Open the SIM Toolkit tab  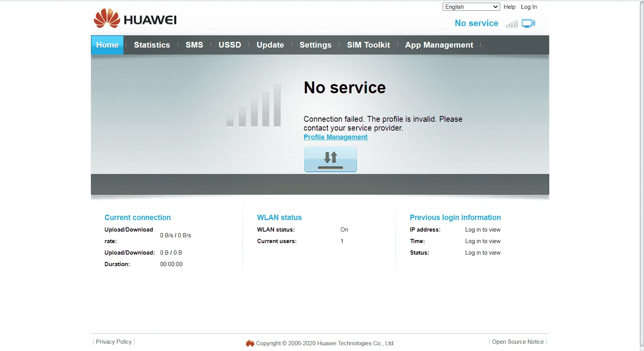point(369,45)
